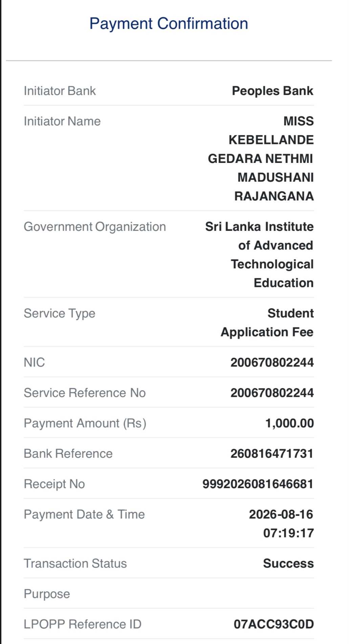Click the Service Reference No value
349x644 pixels.
pos(272,393)
